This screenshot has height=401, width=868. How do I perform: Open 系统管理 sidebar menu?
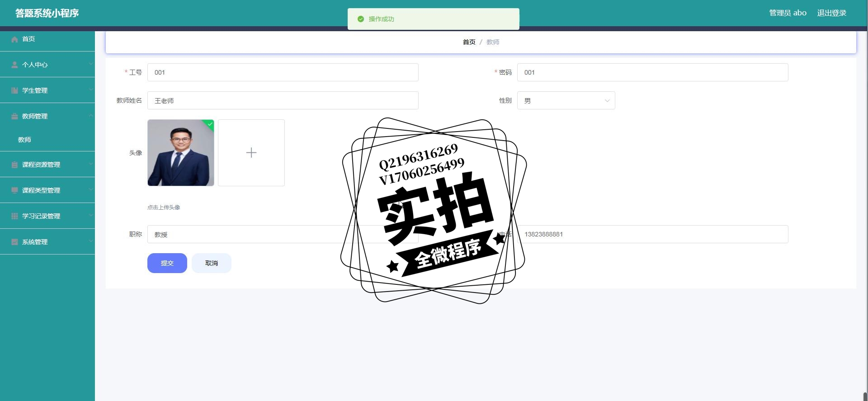[x=47, y=242]
